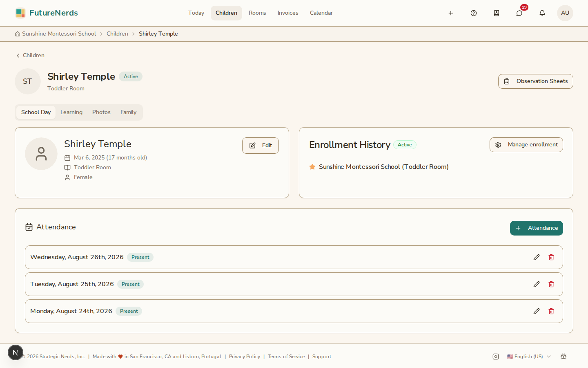Delete the Monday, August 24th attendance

coord(551,311)
